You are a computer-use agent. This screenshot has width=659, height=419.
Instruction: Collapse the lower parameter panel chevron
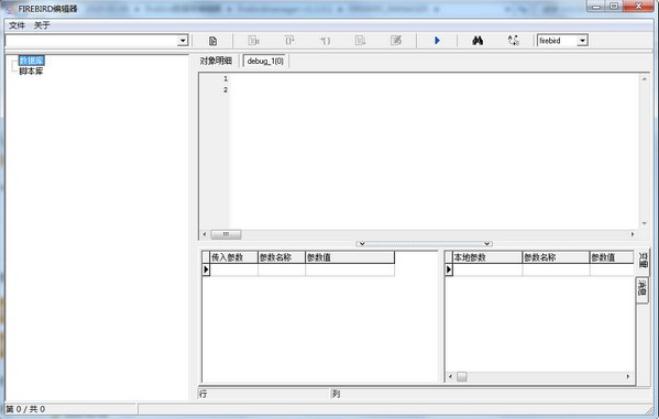pos(361,243)
